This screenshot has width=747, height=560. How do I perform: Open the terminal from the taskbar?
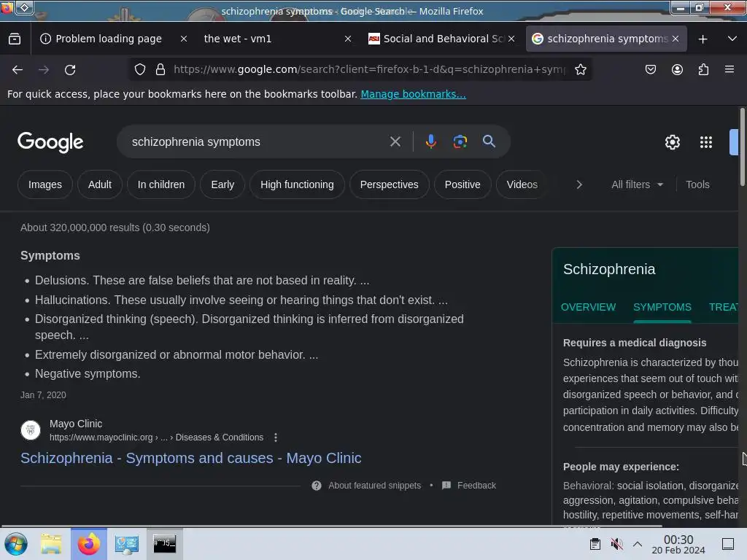(164, 544)
